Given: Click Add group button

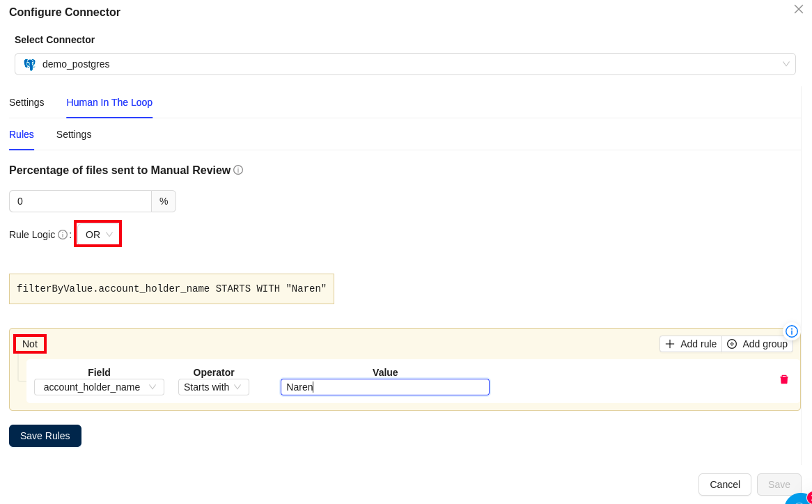Looking at the screenshot, I should point(757,344).
